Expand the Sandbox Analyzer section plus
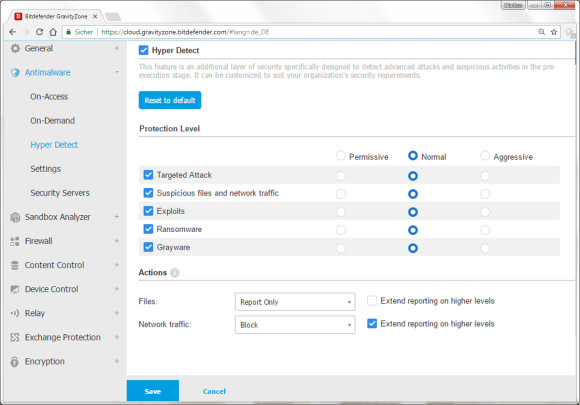 click(117, 217)
